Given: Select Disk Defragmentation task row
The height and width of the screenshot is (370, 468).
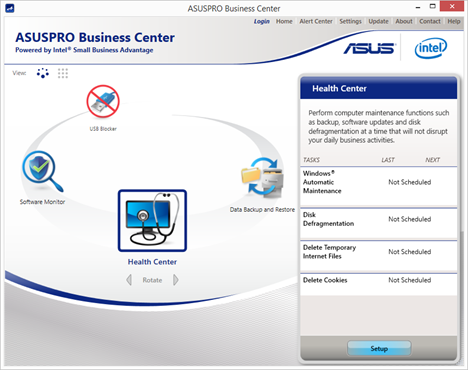Looking at the screenshot, I should pos(379,223).
